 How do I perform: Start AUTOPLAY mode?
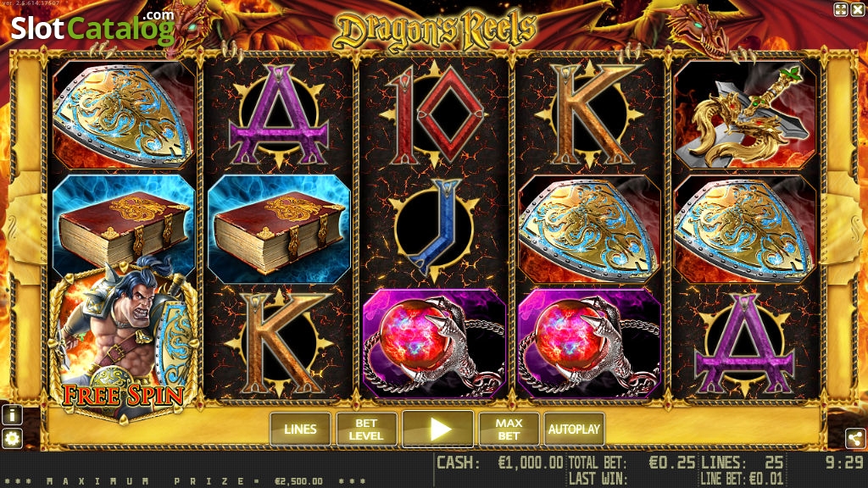(x=574, y=429)
